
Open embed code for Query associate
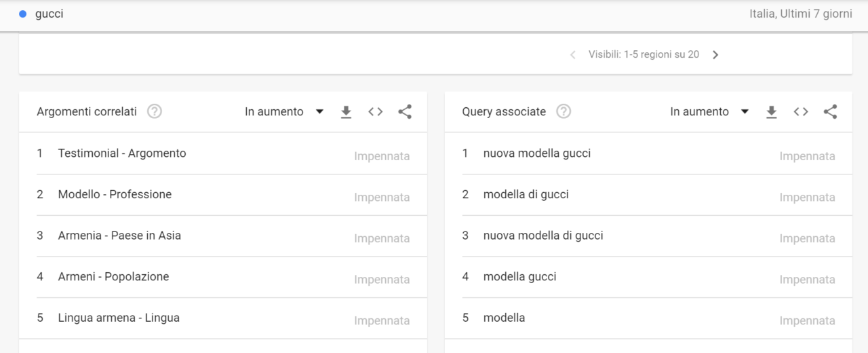click(801, 112)
